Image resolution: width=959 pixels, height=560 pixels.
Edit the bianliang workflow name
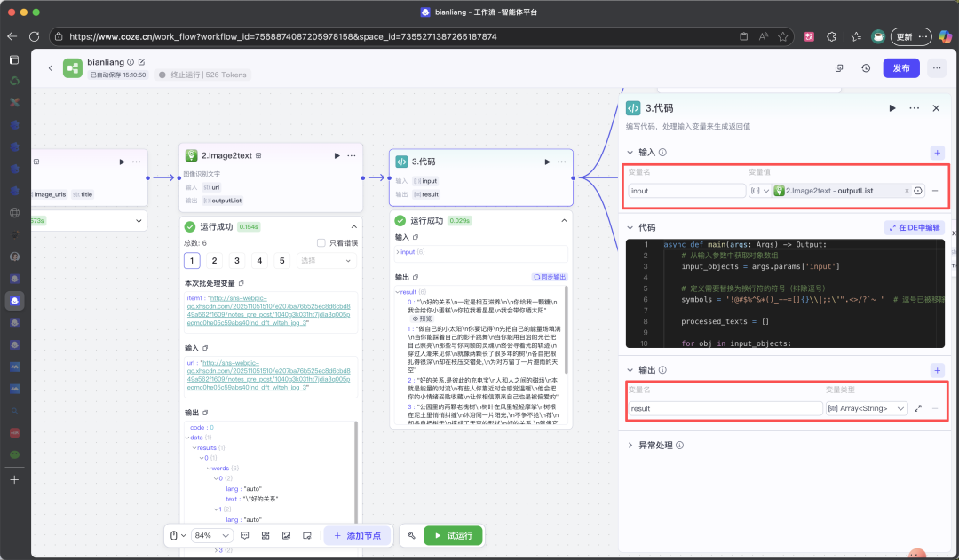(x=142, y=62)
